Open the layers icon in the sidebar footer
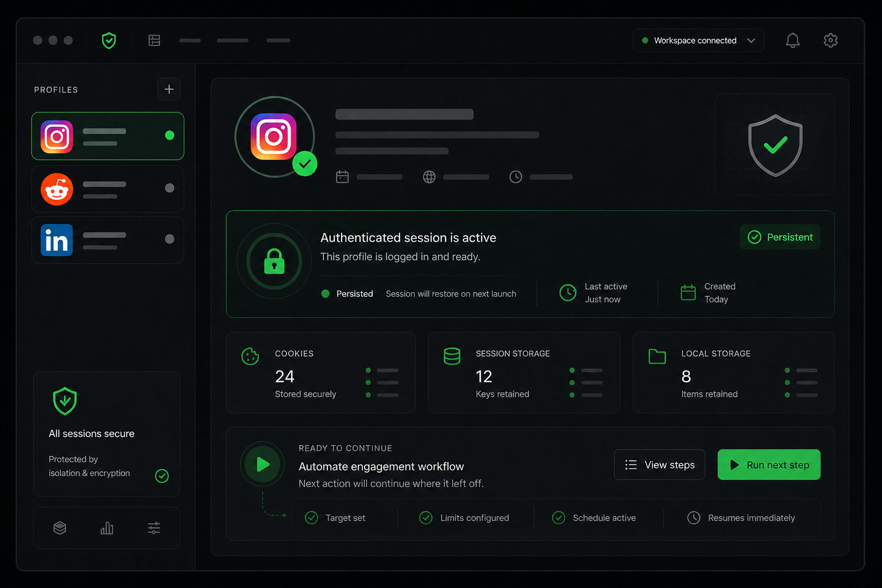Image resolution: width=882 pixels, height=588 pixels. pyautogui.click(x=60, y=528)
